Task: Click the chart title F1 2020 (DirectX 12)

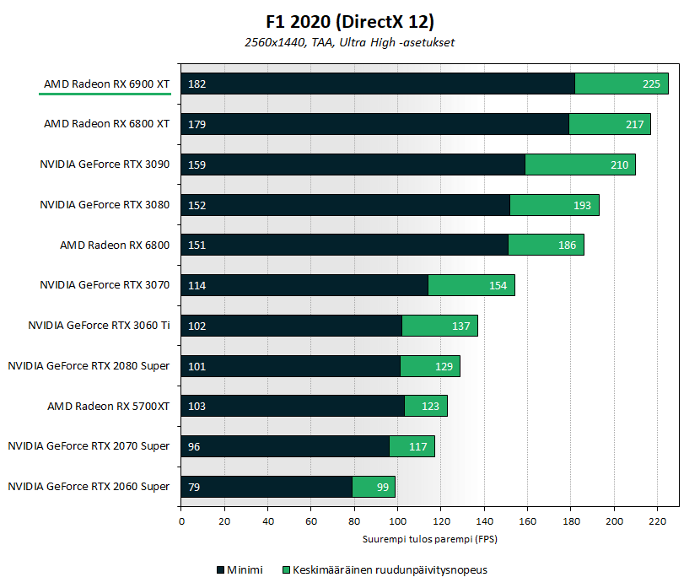Action: [349, 21]
